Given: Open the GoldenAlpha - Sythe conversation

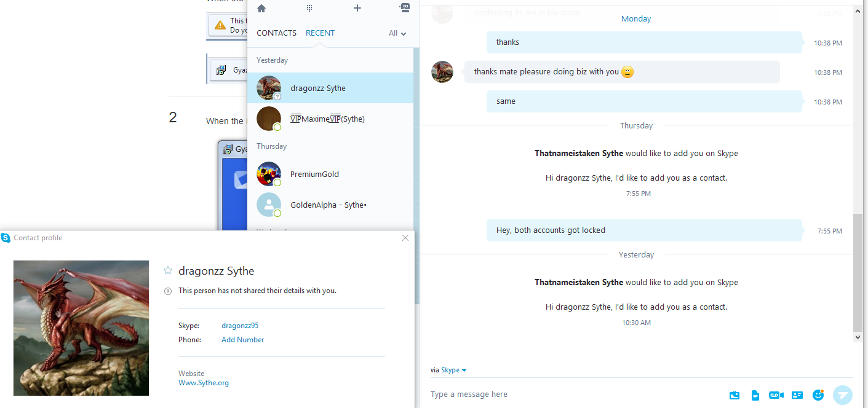Looking at the screenshot, I should tap(331, 205).
